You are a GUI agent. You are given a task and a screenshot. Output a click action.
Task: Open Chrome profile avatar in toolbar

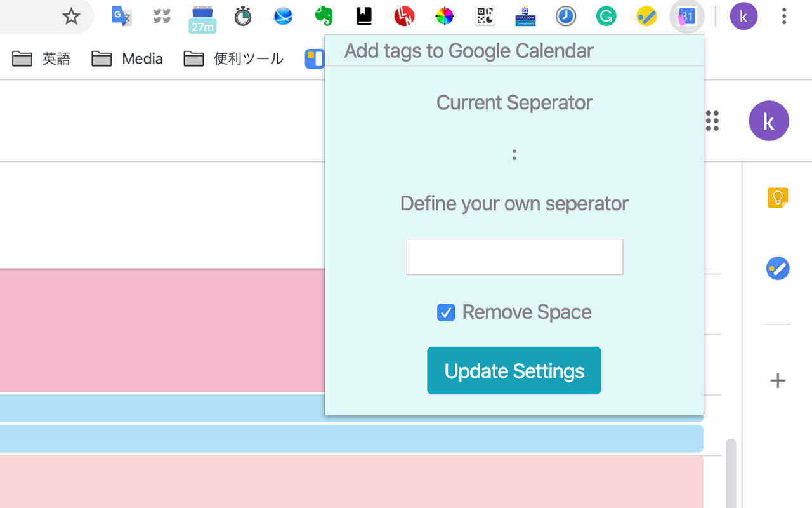tap(743, 17)
